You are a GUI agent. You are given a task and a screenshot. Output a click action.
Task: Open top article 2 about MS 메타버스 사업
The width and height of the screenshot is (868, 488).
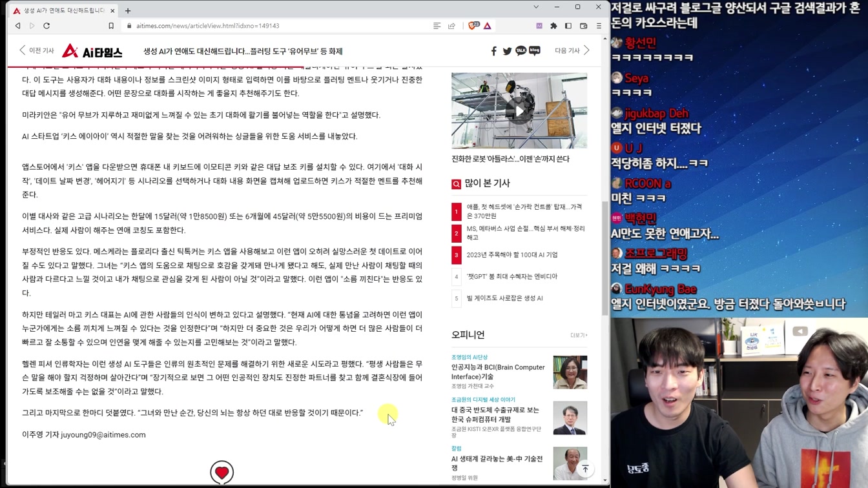pos(526,233)
